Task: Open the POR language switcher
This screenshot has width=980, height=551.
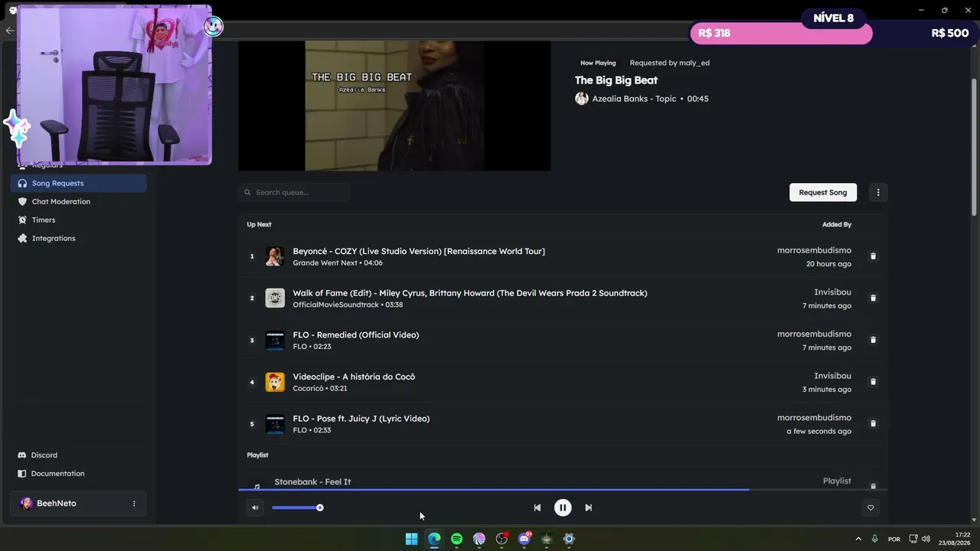Action: pyautogui.click(x=893, y=539)
